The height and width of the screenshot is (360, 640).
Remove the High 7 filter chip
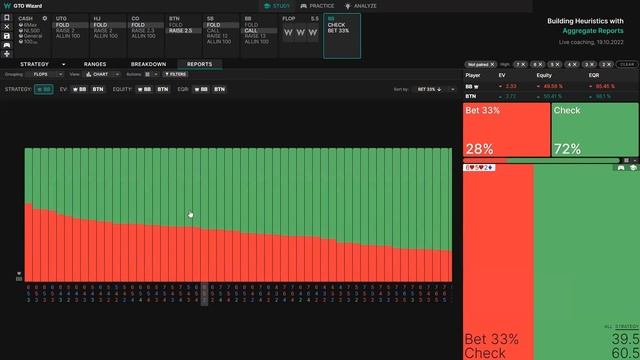(523, 64)
